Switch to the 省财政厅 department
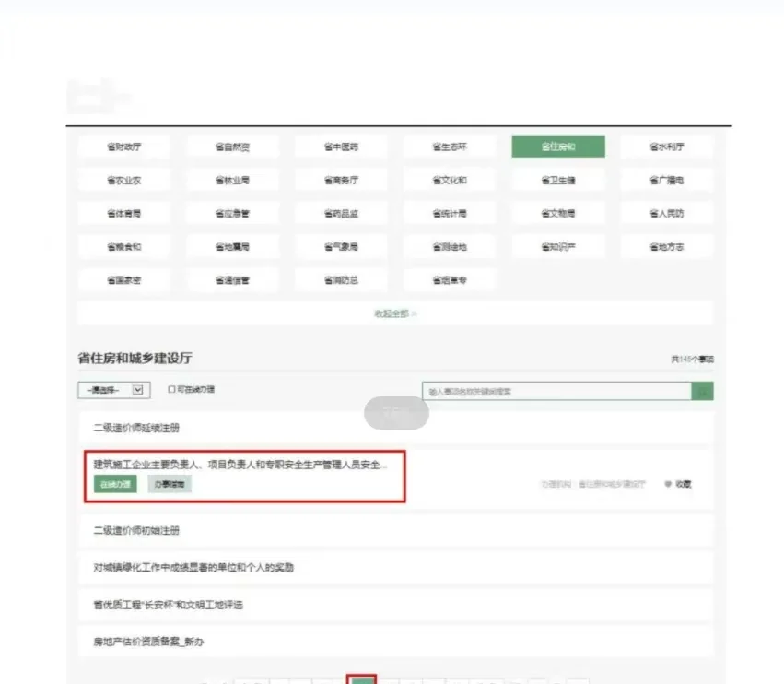 tap(124, 146)
